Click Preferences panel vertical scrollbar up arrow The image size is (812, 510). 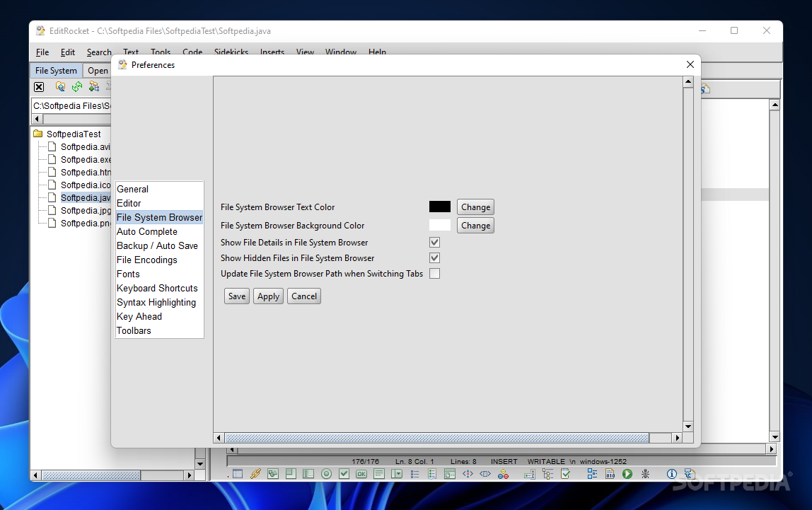(688, 82)
